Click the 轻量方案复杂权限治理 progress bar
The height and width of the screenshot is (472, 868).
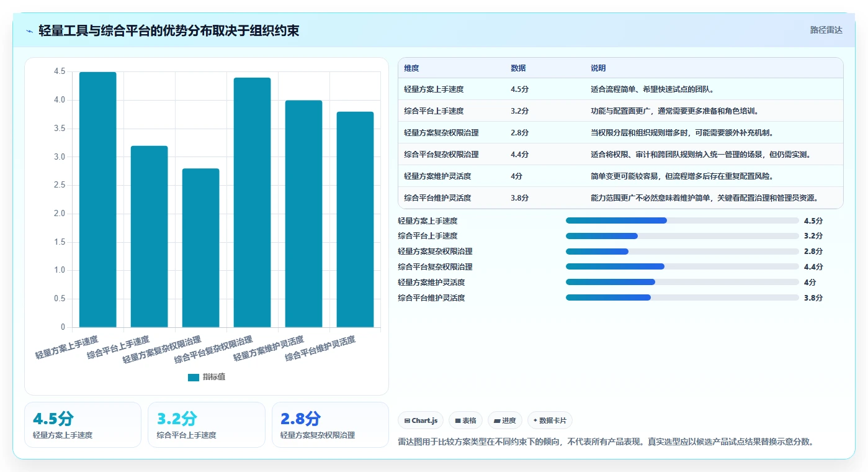click(682, 252)
